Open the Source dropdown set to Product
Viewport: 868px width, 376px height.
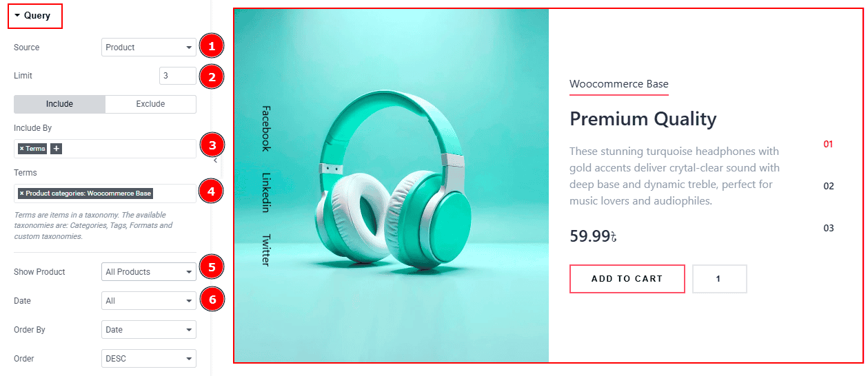coord(149,48)
